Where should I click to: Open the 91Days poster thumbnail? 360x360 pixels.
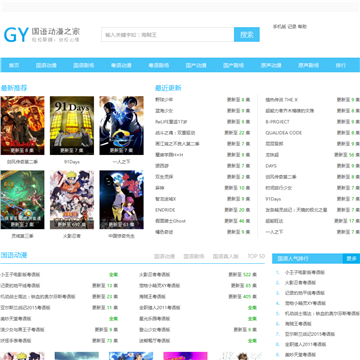(x=72, y=126)
